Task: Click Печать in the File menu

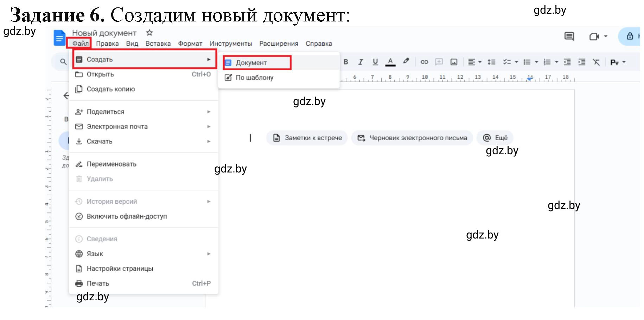Action: tap(144, 283)
